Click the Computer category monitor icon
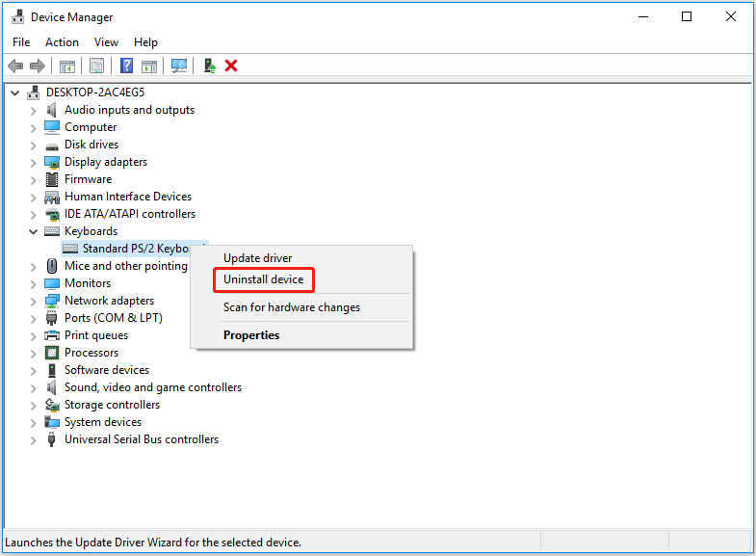Viewport: 756px width, 556px height. [x=52, y=127]
